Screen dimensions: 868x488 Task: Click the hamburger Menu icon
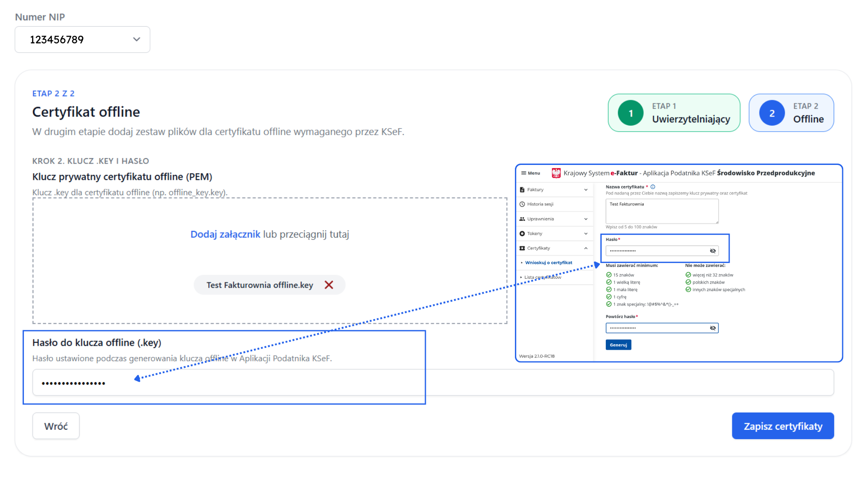click(524, 173)
